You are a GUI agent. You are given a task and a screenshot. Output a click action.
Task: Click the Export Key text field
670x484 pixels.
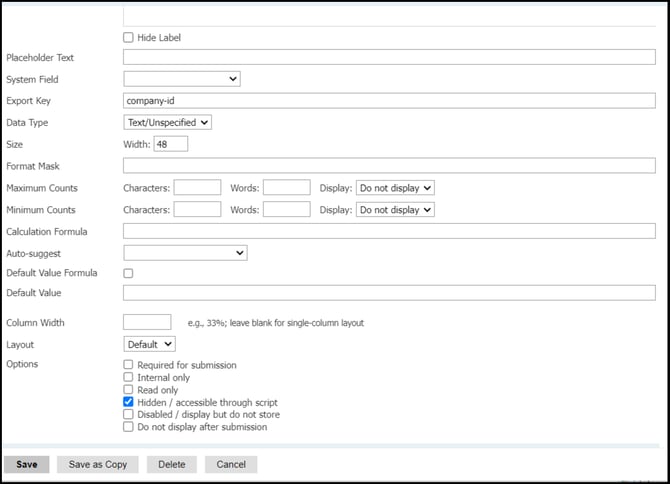[x=389, y=101]
